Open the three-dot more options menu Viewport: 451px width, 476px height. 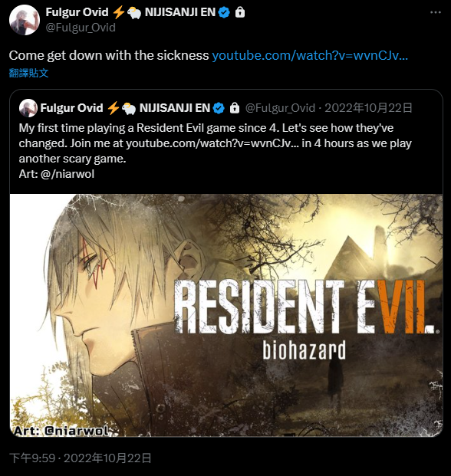pyautogui.click(x=436, y=12)
